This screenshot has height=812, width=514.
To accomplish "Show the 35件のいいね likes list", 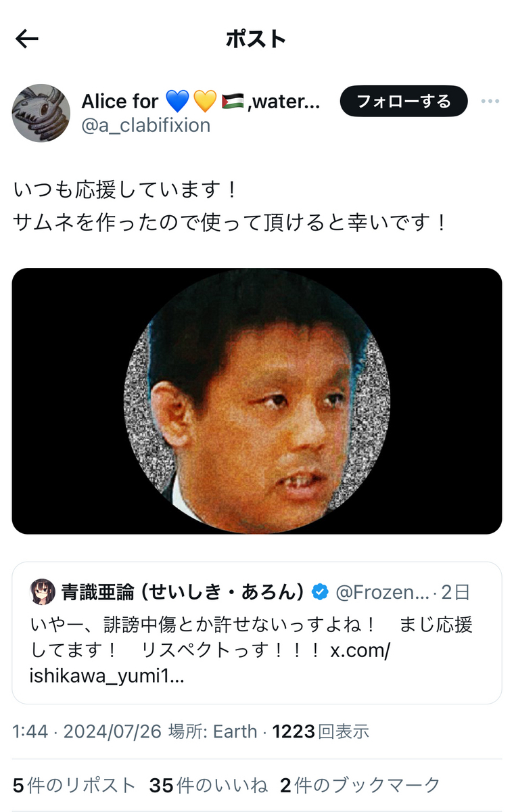I will point(208,785).
